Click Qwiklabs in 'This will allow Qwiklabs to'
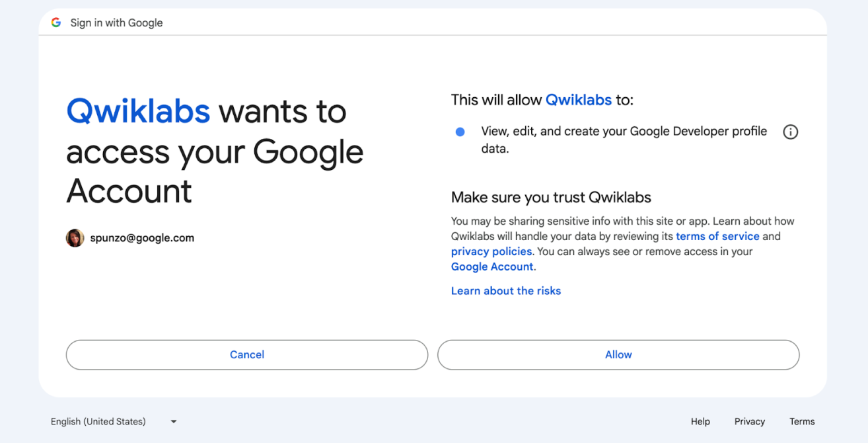Viewport: 868px width, 443px height. coord(578,100)
